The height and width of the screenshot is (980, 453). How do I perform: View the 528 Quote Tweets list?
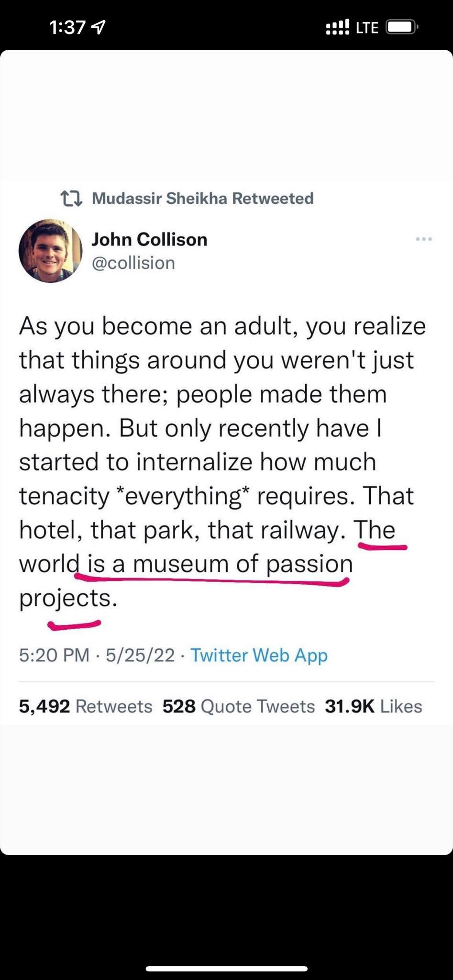pyautogui.click(x=239, y=706)
